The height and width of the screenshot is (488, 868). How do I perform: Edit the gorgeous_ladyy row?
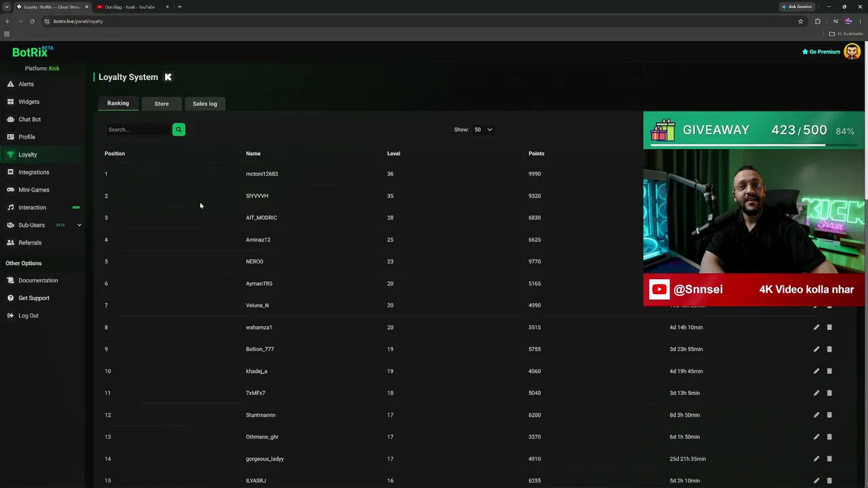(x=816, y=459)
